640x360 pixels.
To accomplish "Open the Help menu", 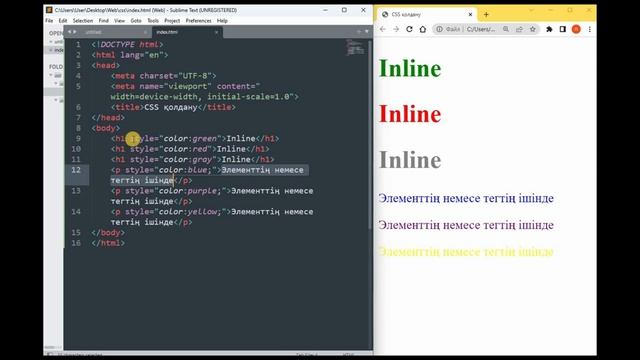I will (x=222, y=21).
